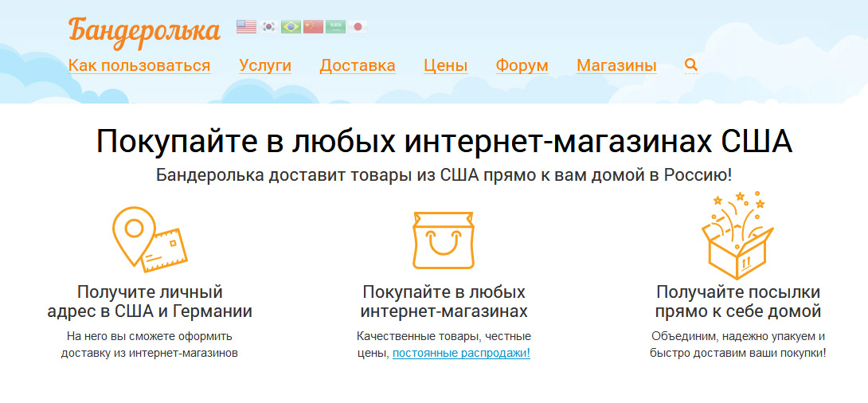Select the Brazil flag icon
The width and height of the screenshot is (868, 403).
click(x=291, y=26)
